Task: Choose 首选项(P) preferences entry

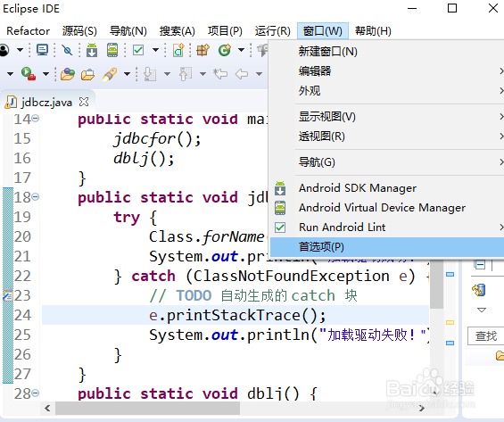Action: [x=387, y=247]
